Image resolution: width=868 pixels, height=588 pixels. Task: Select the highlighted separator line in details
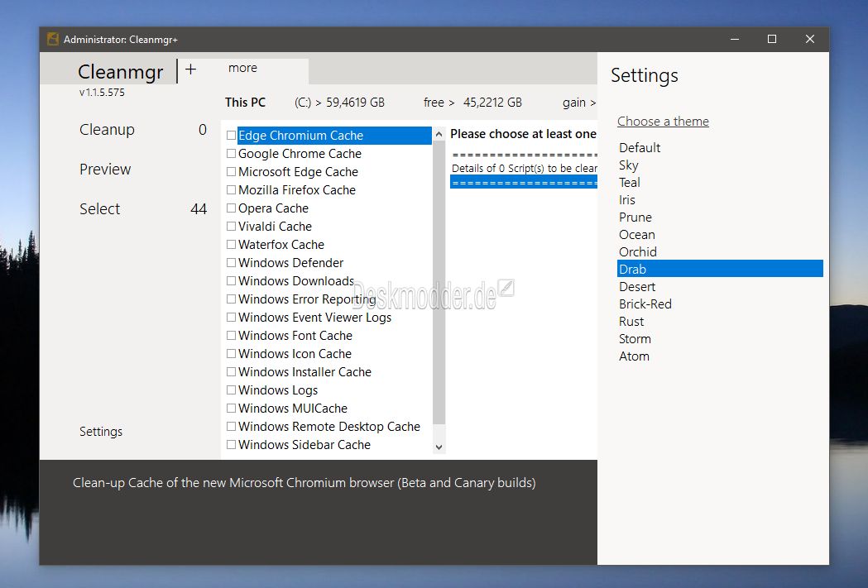pos(524,182)
